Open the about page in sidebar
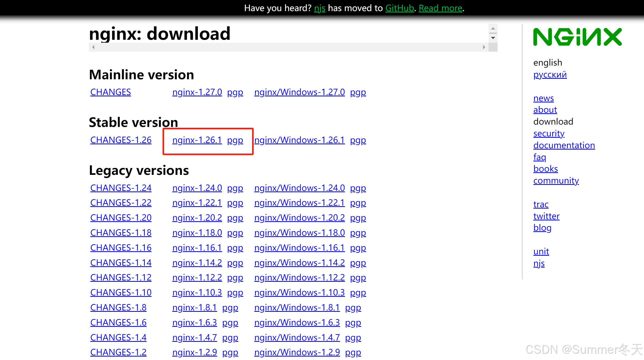The width and height of the screenshot is (644, 360). [545, 110]
